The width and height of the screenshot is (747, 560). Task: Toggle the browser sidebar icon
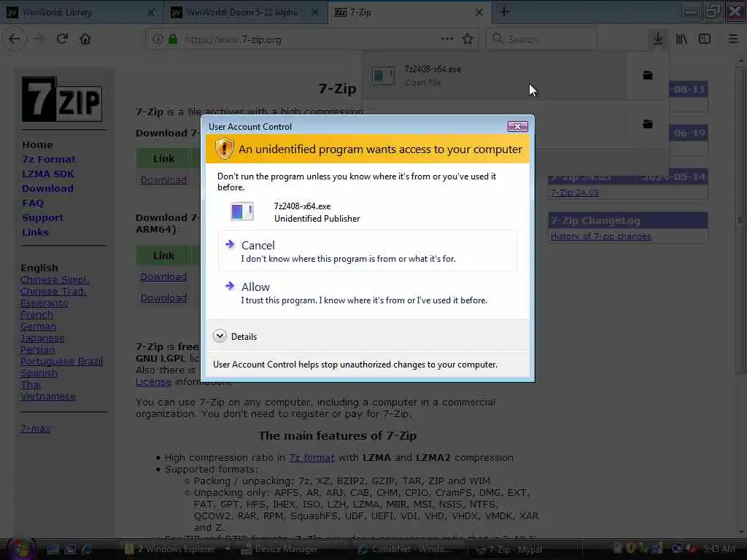(705, 39)
